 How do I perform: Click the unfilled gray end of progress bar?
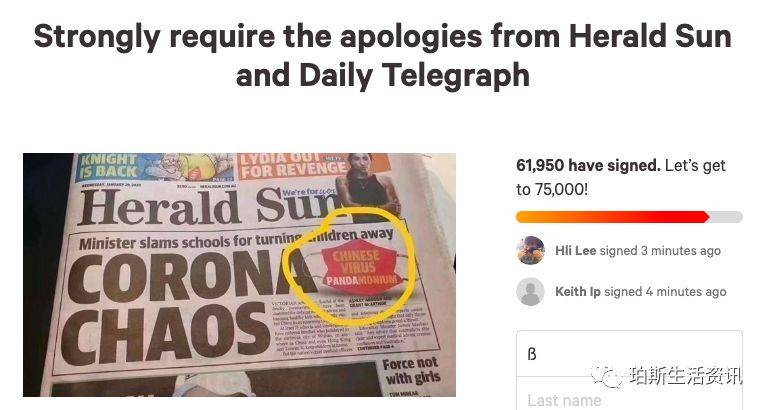[x=726, y=217]
